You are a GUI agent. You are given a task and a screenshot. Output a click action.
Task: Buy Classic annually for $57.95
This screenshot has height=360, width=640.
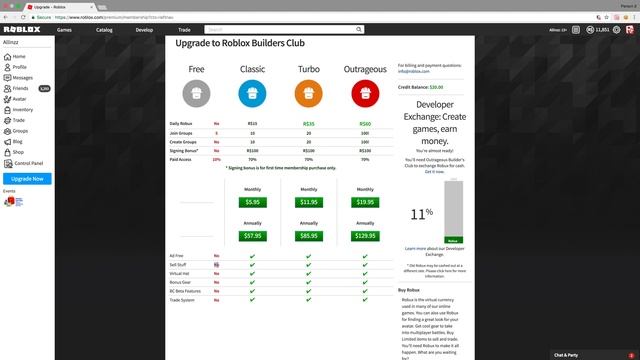(253, 236)
